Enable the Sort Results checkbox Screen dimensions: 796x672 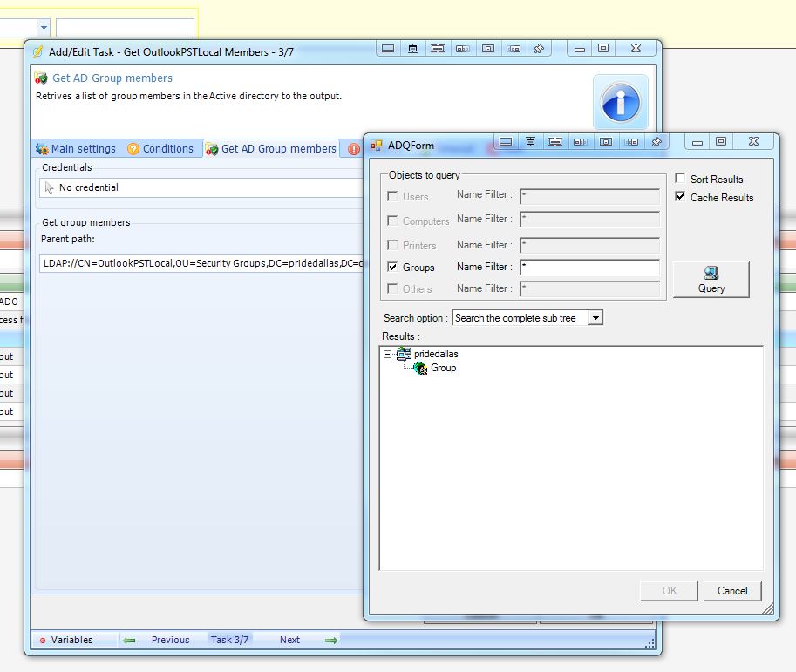pyautogui.click(x=681, y=179)
